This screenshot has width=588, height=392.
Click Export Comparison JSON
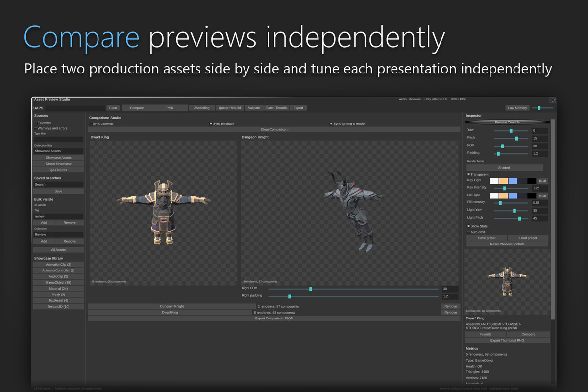[x=274, y=318]
